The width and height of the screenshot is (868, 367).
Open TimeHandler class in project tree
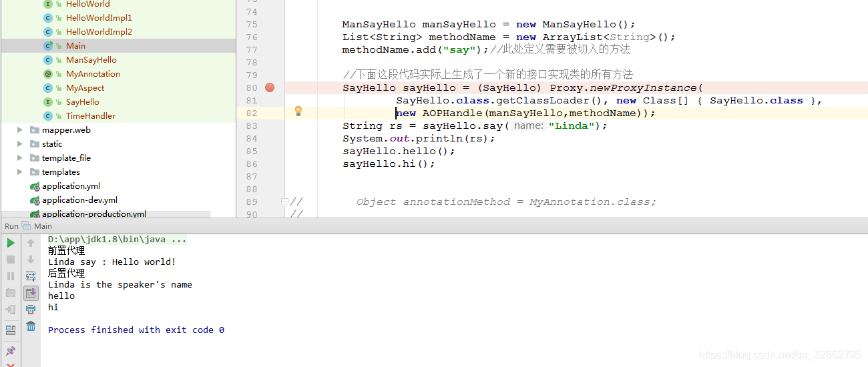(x=90, y=116)
